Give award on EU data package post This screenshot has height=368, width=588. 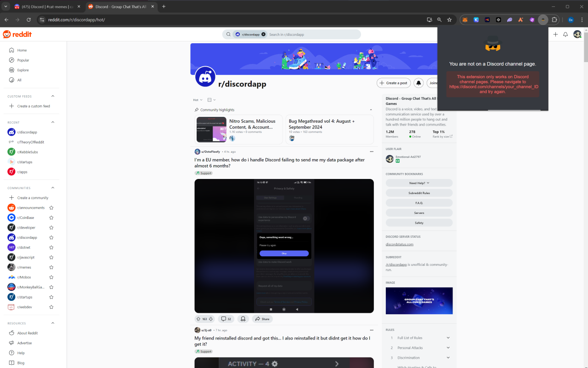[x=243, y=319]
